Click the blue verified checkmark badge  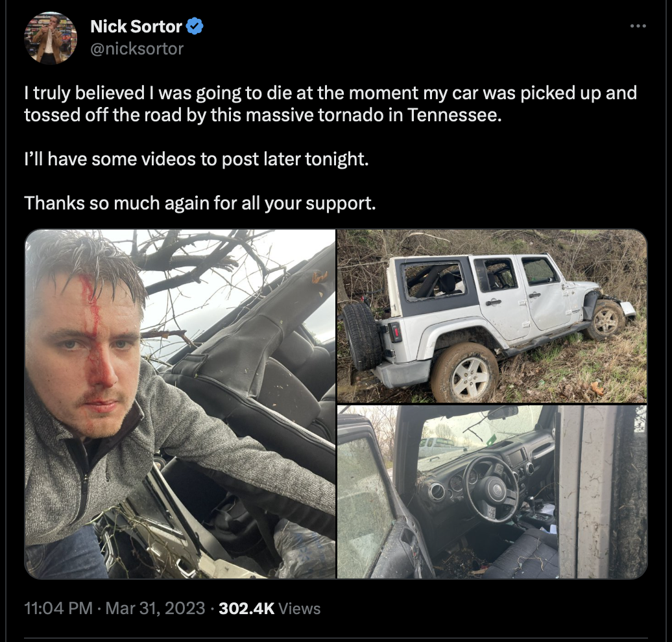click(x=195, y=27)
